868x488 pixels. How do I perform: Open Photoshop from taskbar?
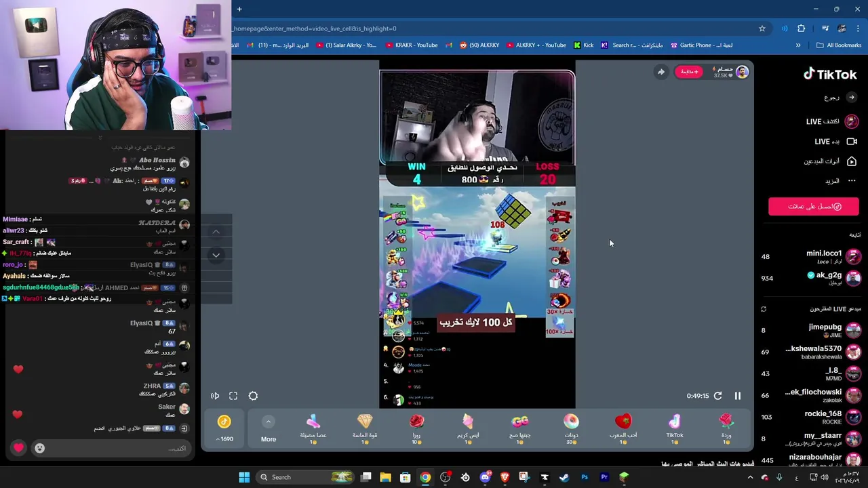tap(585, 477)
